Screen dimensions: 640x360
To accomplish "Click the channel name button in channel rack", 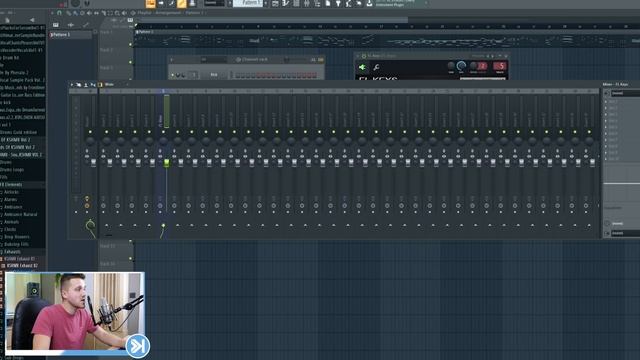I will point(214,75).
